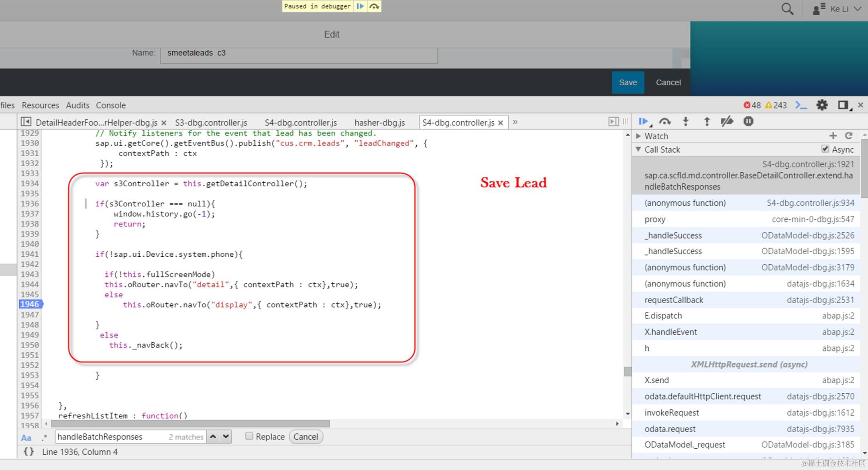Switch to hasher-dbg.js tab
The image size is (868, 470).
[379, 123]
